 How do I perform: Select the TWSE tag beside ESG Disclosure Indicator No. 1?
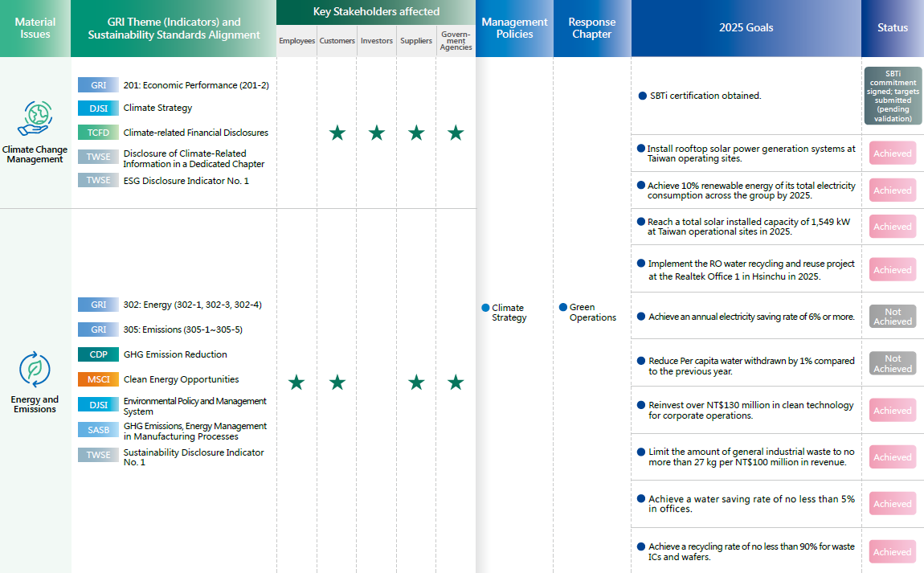(x=98, y=180)
